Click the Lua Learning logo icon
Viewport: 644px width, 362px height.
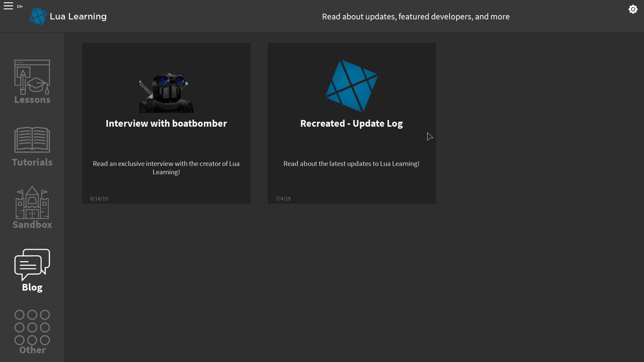(38, 17)
